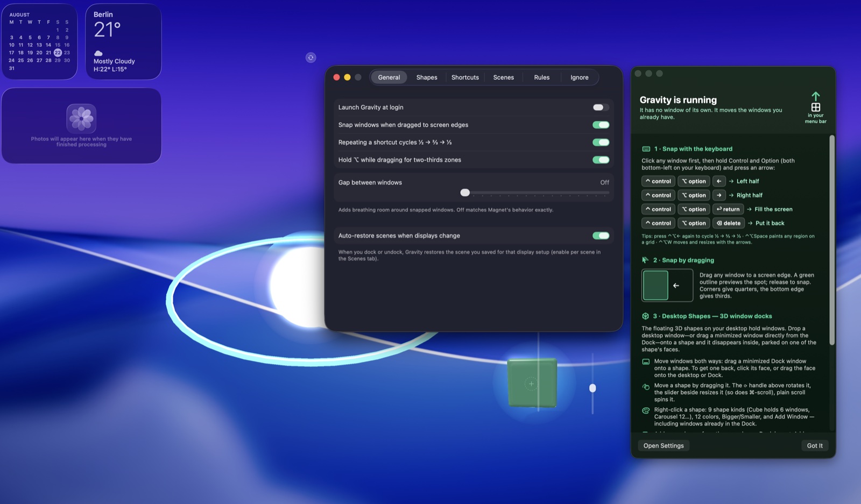This screenshot has height=504, width=861.
Task: Click the delete key cap for Put it back
Action: coord(729,223)
